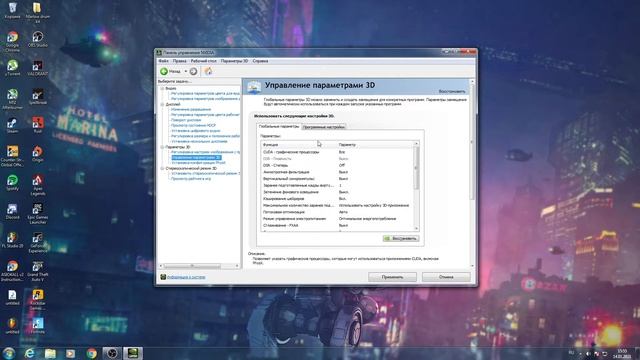Select the Установка конфигурации PhysX tree item
The height and width of the screenshot is (360, 640).
coord(198,163)
